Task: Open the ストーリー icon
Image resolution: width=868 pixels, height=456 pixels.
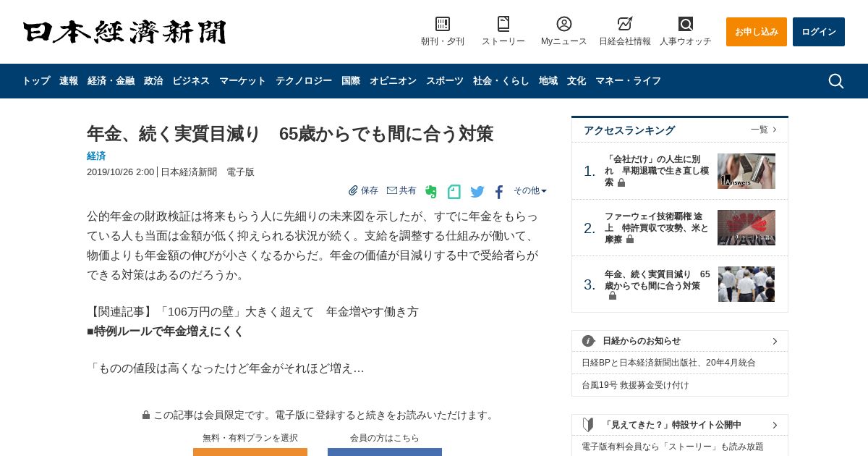Action: click(x=503, y=24)
